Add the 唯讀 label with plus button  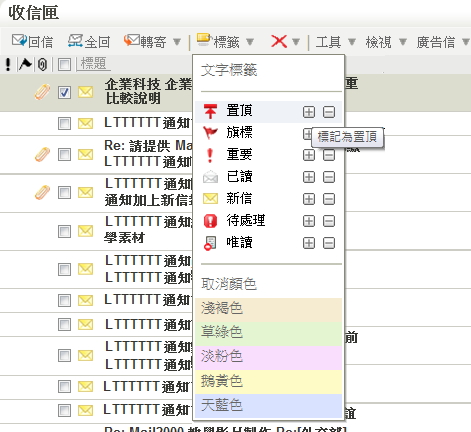pyautogui.click(x=309, y=243)
